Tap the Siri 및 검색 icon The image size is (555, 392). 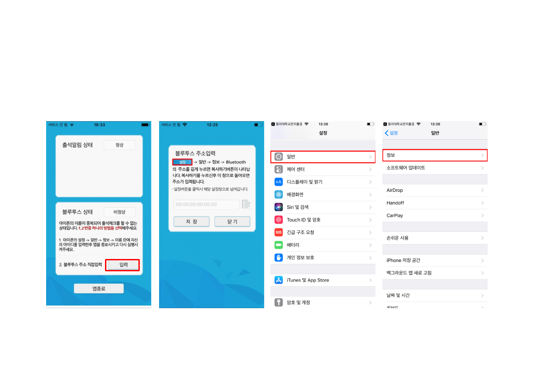click(x=279, y=207)
